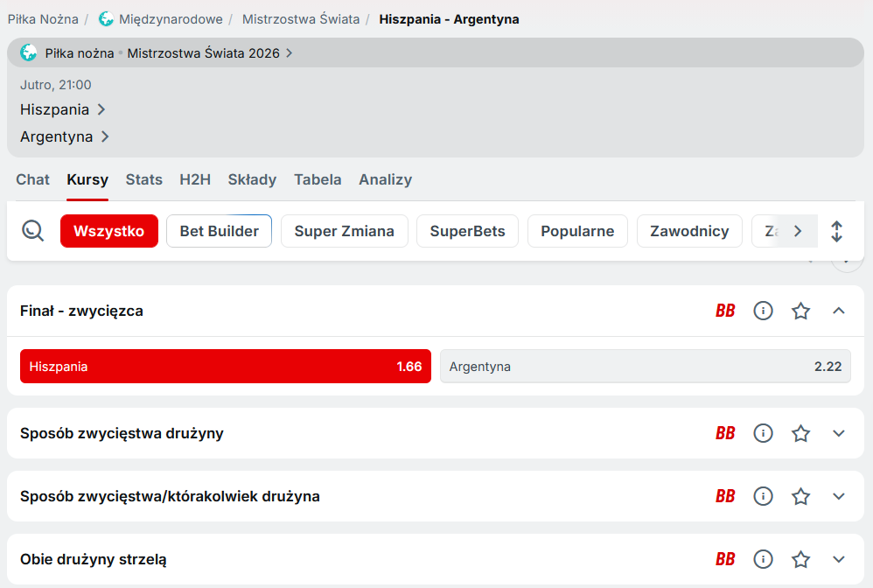Pick Argentyna at odds 2.22

tap(646, 367)
